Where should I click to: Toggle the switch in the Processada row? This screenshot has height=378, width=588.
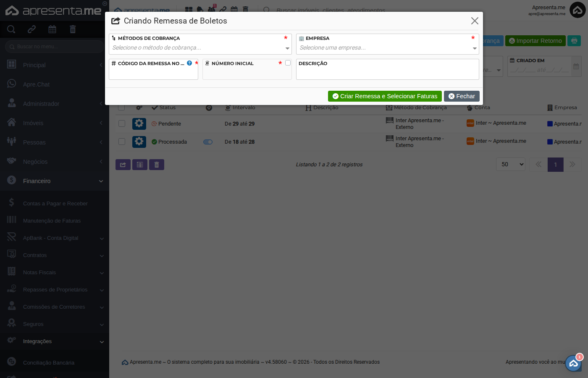208,142
